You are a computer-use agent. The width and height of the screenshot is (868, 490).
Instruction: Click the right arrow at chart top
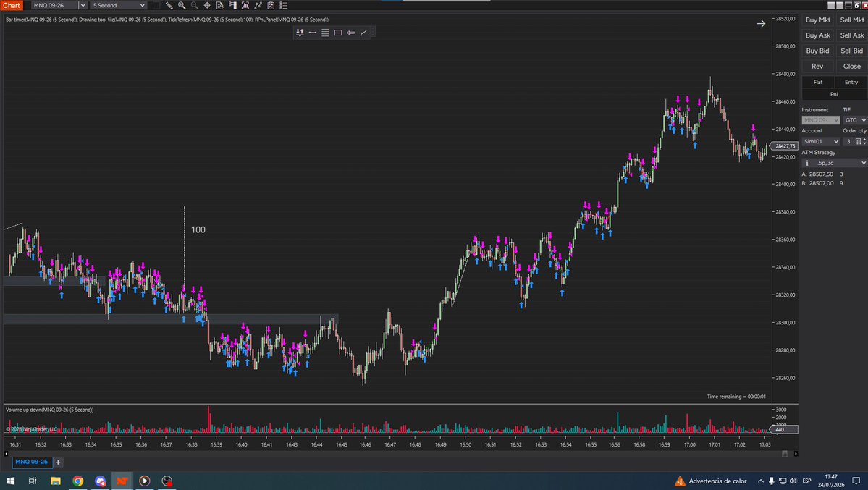pyautogui.click(x=761, y=23)
